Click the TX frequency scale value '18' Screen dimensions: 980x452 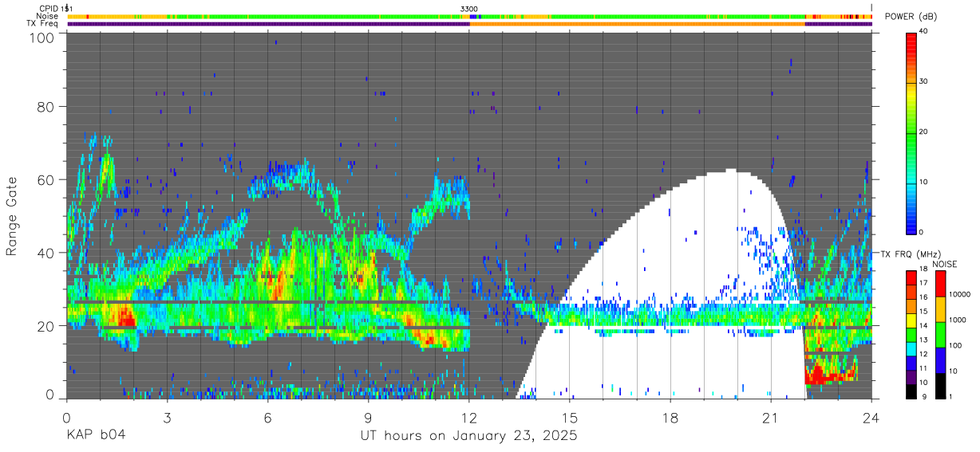[x=923, y=269]
